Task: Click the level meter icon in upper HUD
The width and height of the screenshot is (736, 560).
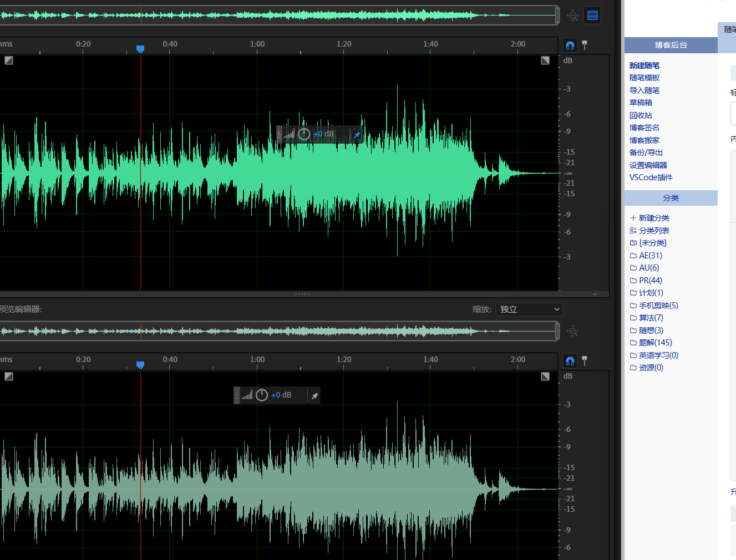Action: [x=290, y=134]
